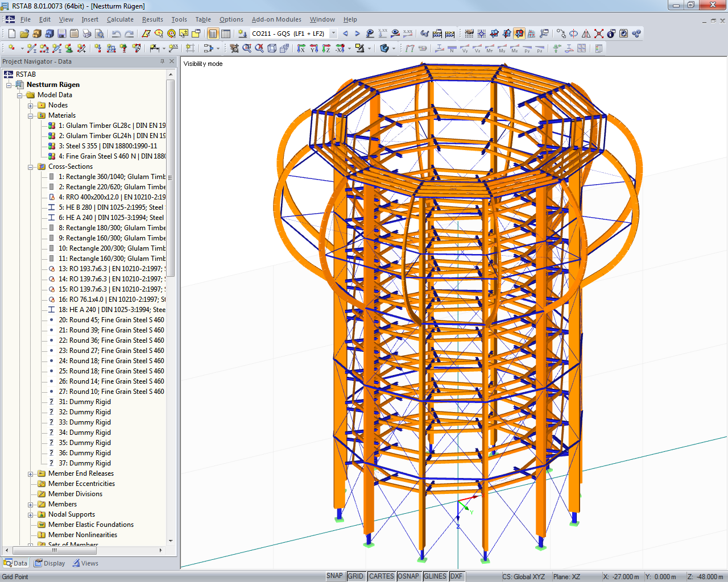The width and height of the screenshot is (728, 582).
Task: Toggle GRID in the status bar
Action: tap(355, 576)
